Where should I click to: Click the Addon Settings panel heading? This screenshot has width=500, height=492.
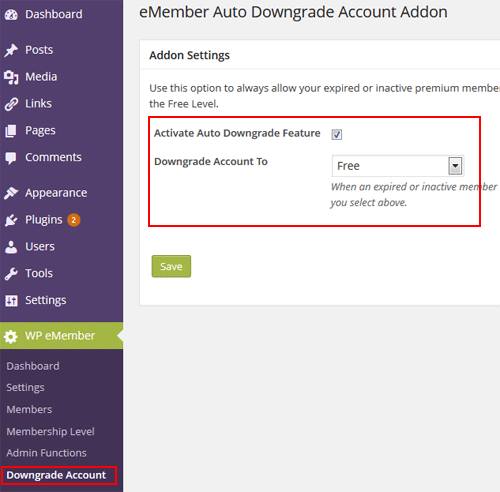point(189,55)
